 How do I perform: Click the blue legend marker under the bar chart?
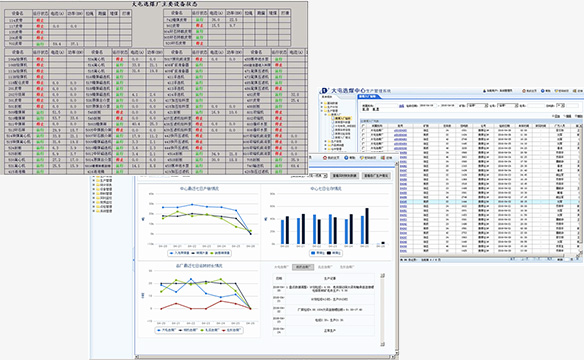(x=313, y=253)
